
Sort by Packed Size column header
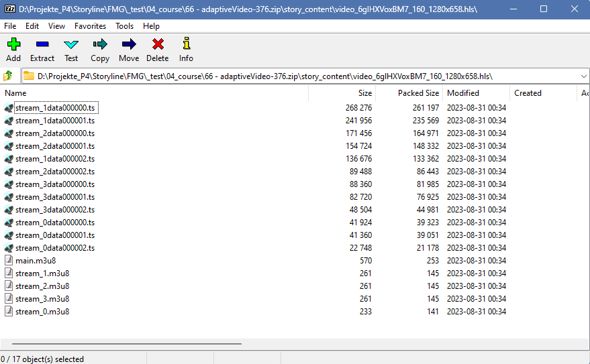[409, 93]
